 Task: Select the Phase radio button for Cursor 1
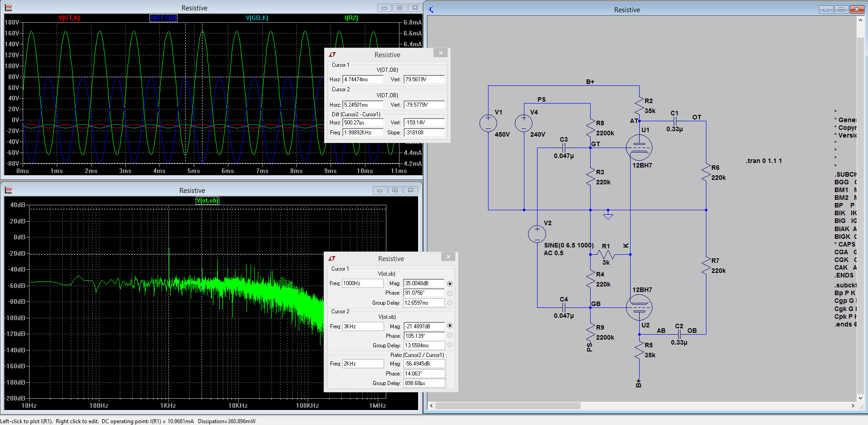450,293
